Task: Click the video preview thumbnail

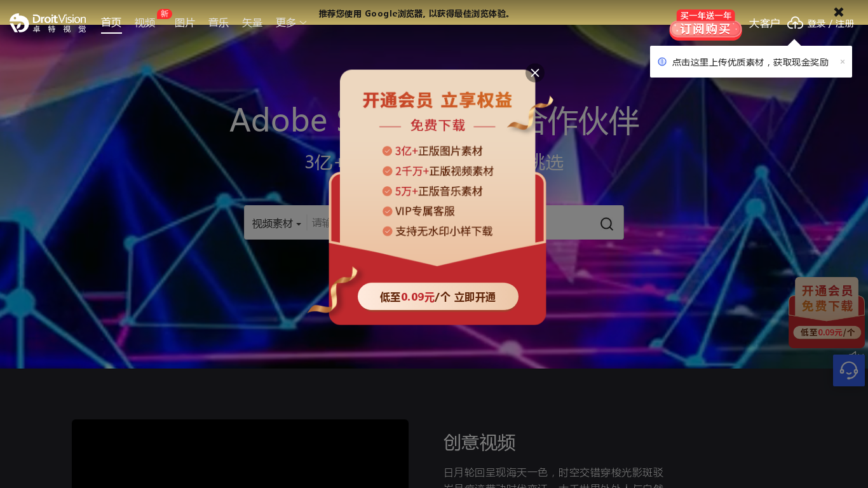Action: pos(240,454)
